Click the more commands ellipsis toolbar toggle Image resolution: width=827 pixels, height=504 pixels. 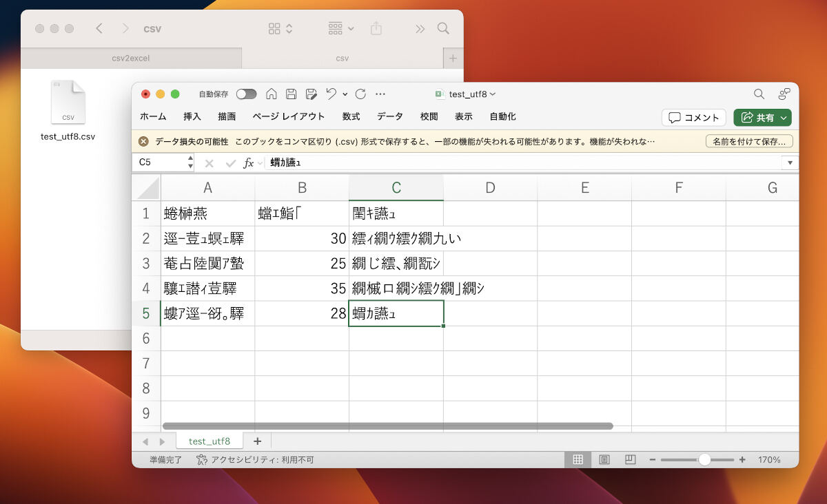[x=380, y=94]
